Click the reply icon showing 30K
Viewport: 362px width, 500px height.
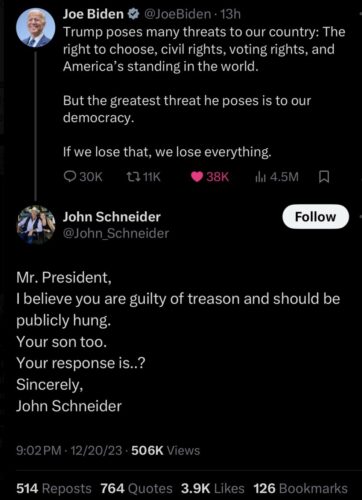point(70,177)
